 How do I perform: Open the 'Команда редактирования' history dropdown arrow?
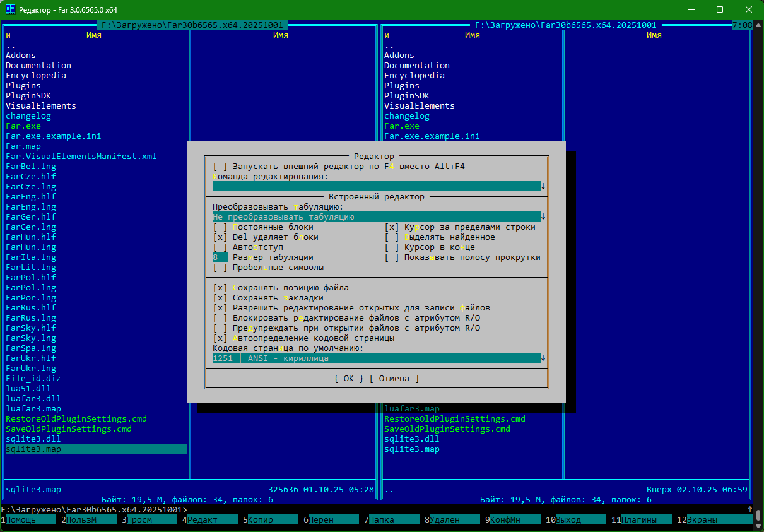[x=543, y=186]
